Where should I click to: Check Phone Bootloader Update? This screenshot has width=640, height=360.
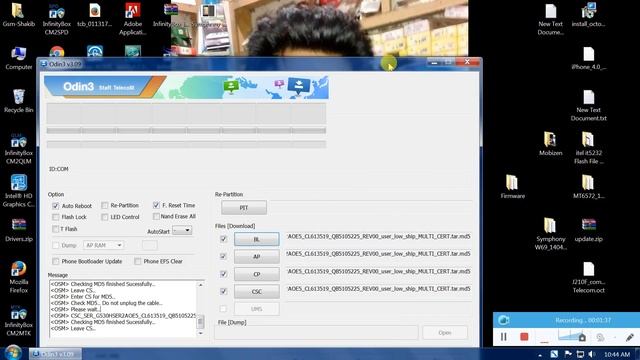tap(56, 261)
